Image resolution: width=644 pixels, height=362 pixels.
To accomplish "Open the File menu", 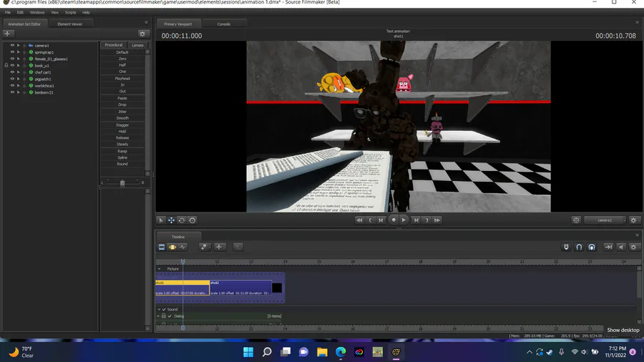I will 8,12.
